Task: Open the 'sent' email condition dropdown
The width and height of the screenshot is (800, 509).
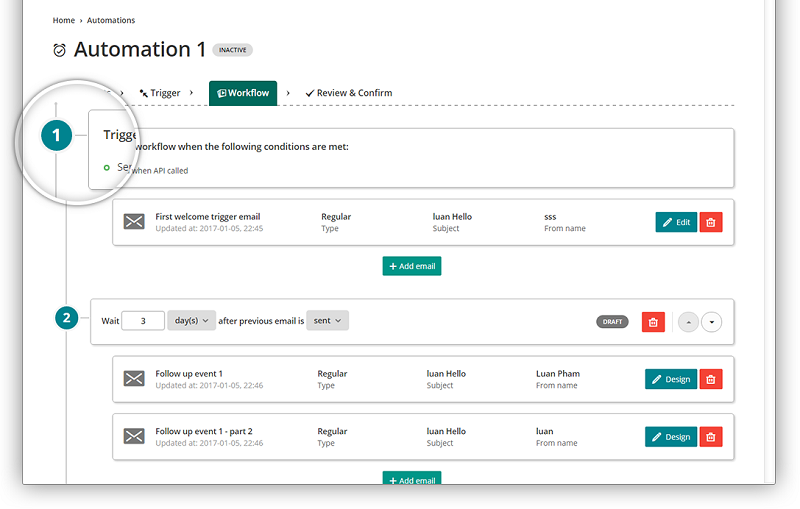Action: pyautogui.click(x=327, y=321)
